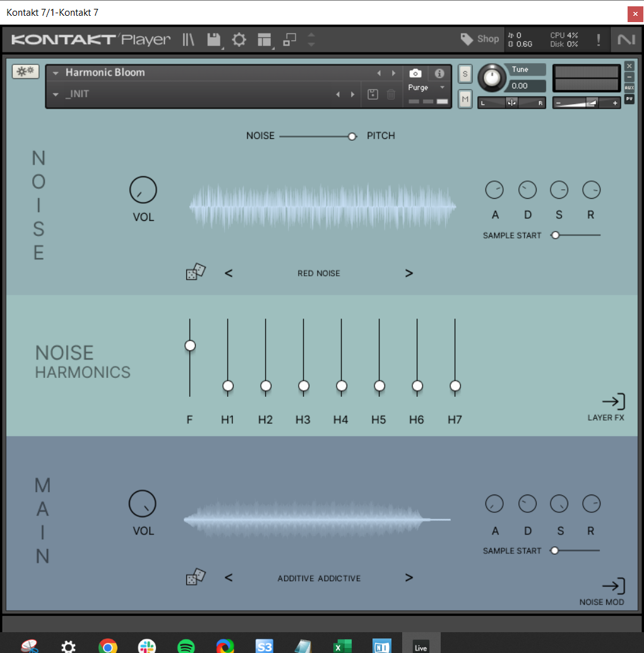644x653 pixels.
Task: Click the H6 harmonic slider handle
Action: [417, 386]
